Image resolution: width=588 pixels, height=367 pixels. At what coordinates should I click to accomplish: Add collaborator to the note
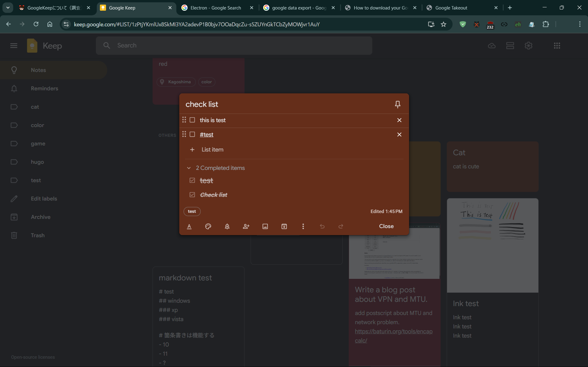pos(246,226)
